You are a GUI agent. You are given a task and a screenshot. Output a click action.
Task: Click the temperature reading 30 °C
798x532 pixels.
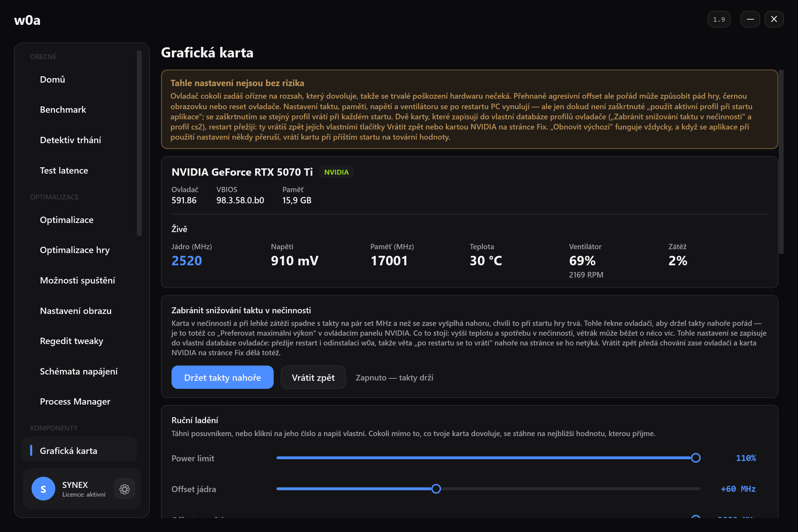pyautogui.click(x=486, y=261)
